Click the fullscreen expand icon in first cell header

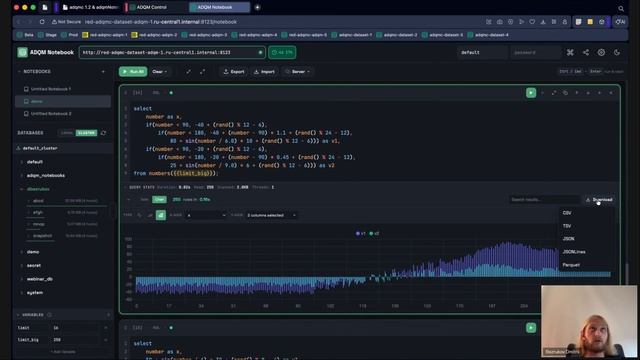pos(554,93)
